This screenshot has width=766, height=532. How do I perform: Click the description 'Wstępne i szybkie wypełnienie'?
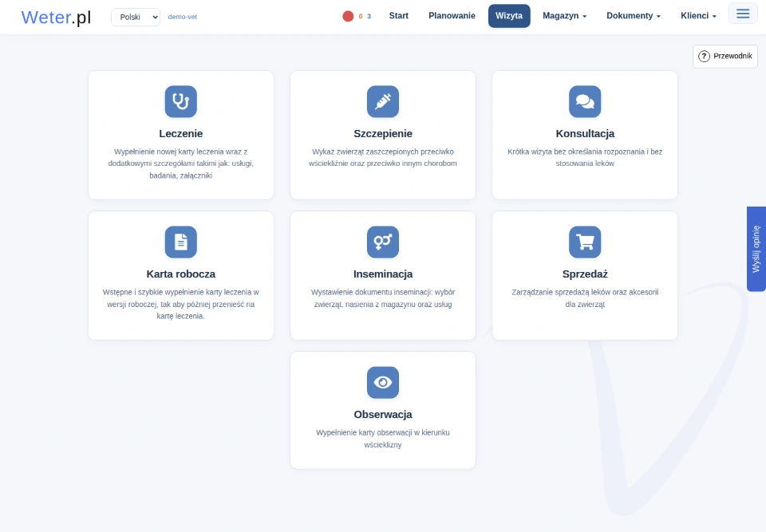click(x=181, y=304)
